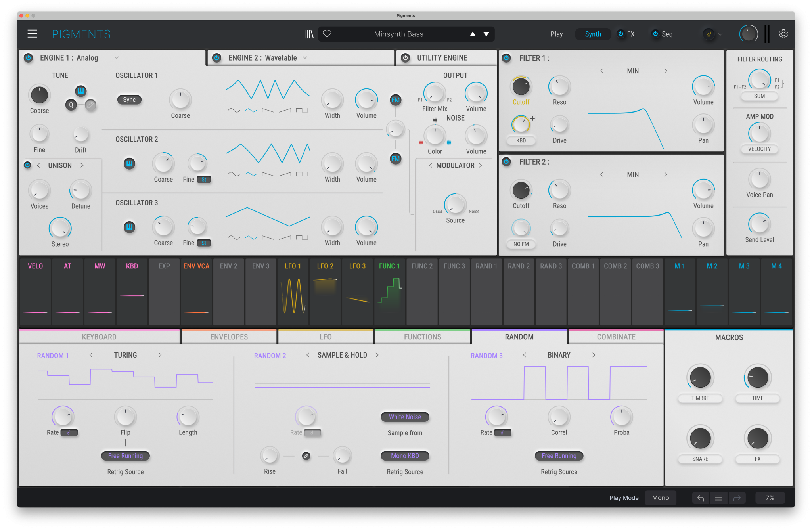The width and height of the screenshot is (812, 530).
Task: Toggle Engine 1 power button
Action: click(x=28, y=58)
